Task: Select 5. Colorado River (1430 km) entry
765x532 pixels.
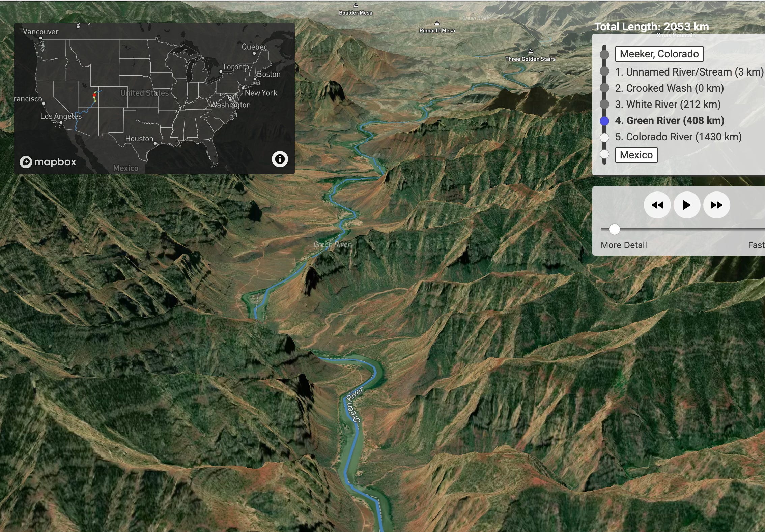Action: tap(678, 137)
